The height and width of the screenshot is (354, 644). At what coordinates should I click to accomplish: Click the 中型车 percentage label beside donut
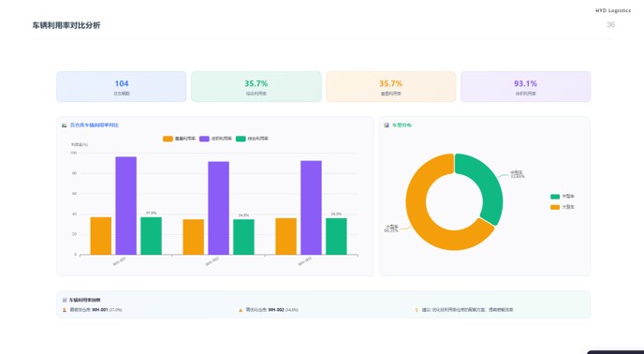click(517, 175)
